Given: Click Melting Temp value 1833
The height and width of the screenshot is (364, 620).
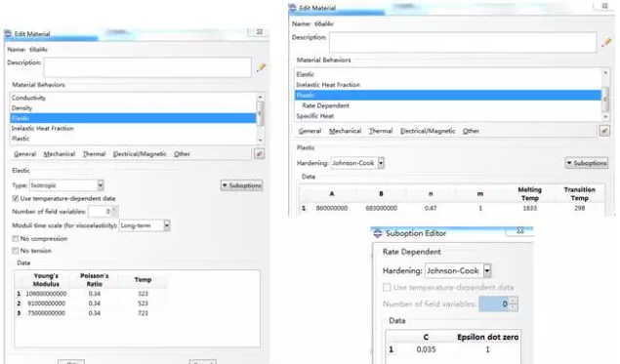Looking at the screenshot, I should click(x=530, y=208).
